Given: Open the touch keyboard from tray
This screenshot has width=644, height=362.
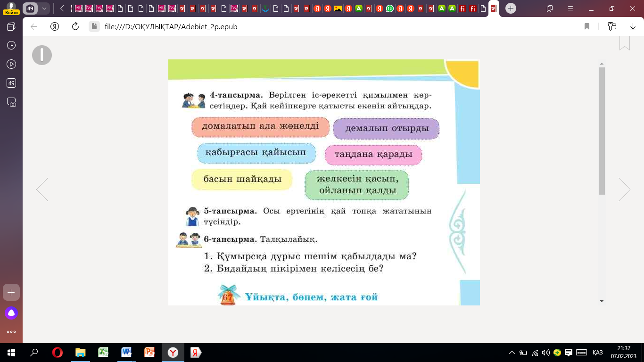Looking at the screenshot, I should [x=582, y=353].
